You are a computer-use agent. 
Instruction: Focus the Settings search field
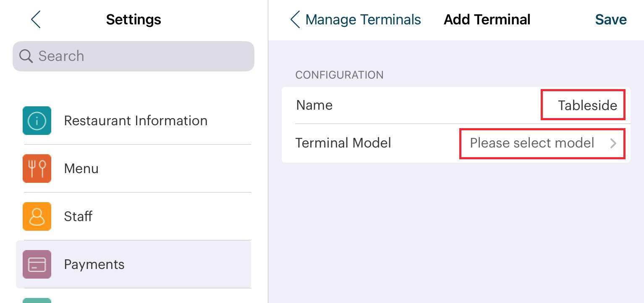[x=139, y=56]
